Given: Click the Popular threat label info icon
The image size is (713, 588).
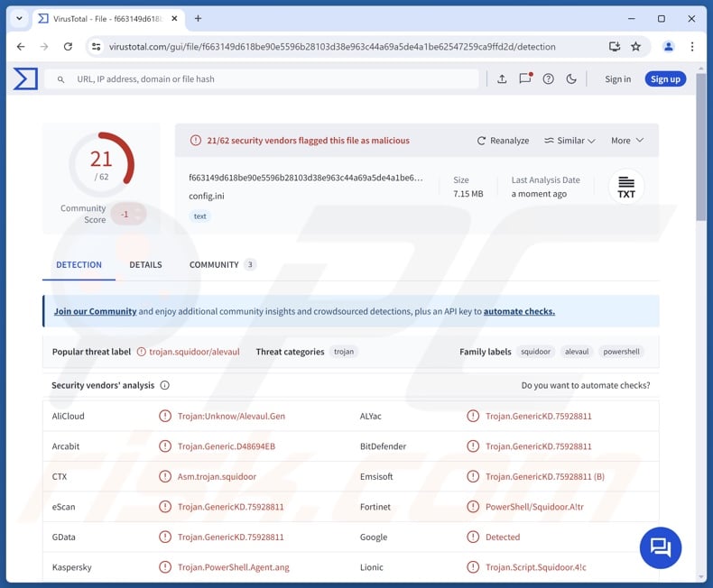Looking at the screenshot, I should pyautogui.click(x=140, y=352).
